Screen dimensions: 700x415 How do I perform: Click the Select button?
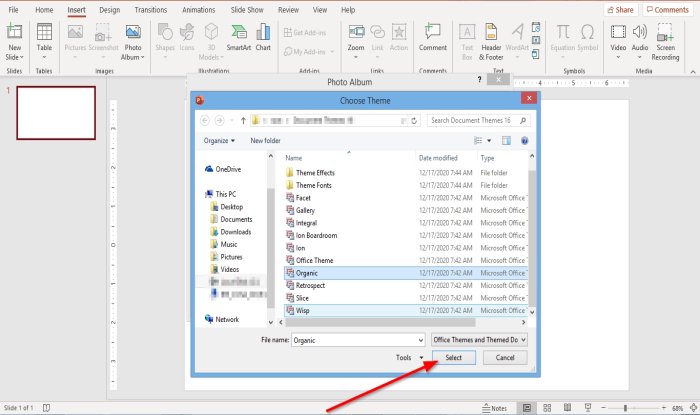(454, 357)
